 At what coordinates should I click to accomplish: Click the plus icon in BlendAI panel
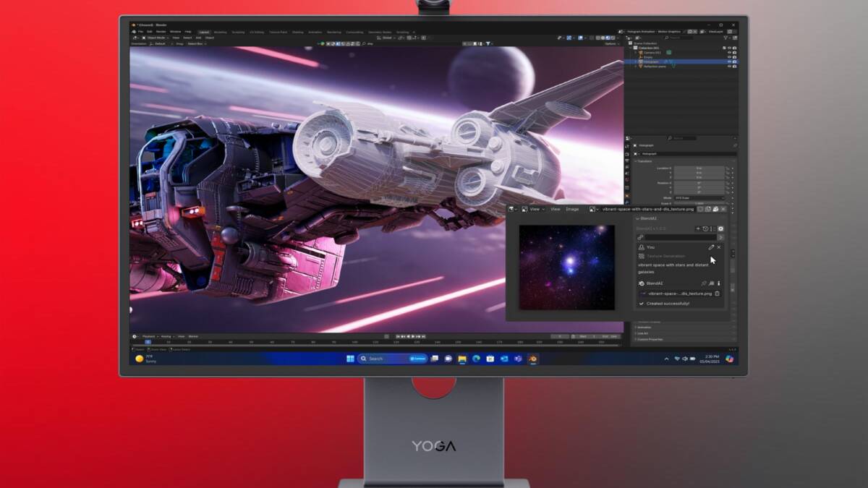(698, 228)
